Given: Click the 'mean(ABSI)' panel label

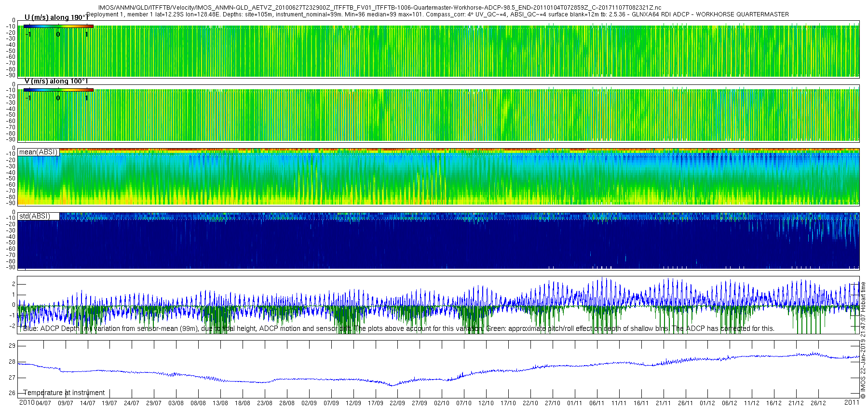Looking at the screenshot, I should click(x=38, y=152).
